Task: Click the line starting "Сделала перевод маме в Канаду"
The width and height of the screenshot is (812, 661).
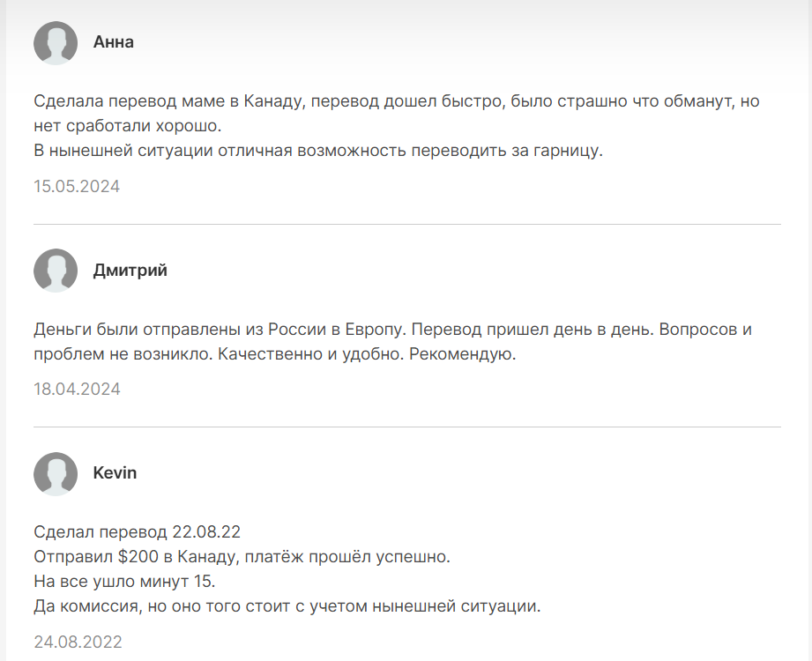Action: pyautogui.click(x=396, y=101)
